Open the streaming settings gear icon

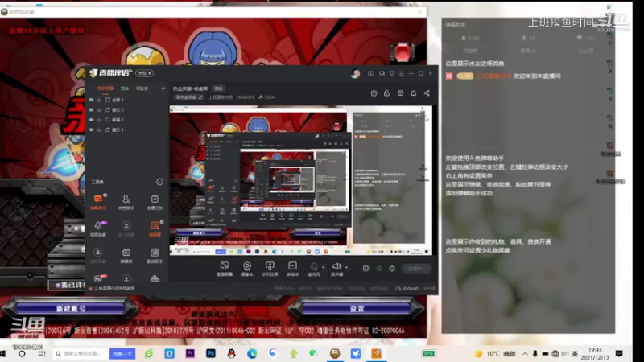pyautogui.click(x=392, y=269)
